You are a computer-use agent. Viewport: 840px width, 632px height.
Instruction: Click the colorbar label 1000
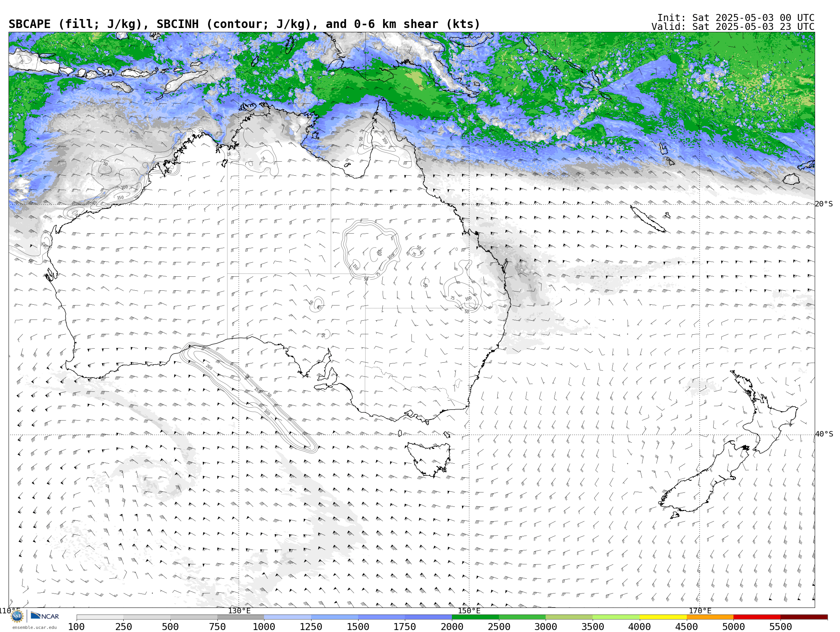click(264, 627)
